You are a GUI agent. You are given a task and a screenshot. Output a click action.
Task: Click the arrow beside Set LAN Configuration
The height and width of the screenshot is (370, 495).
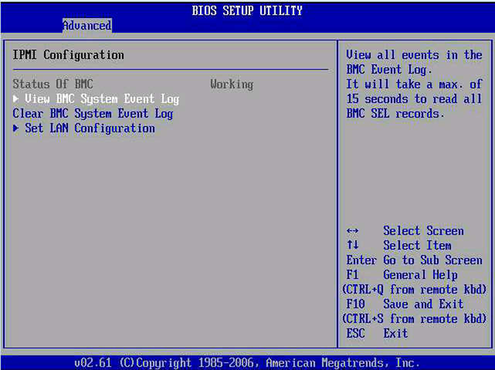point(16,128)
